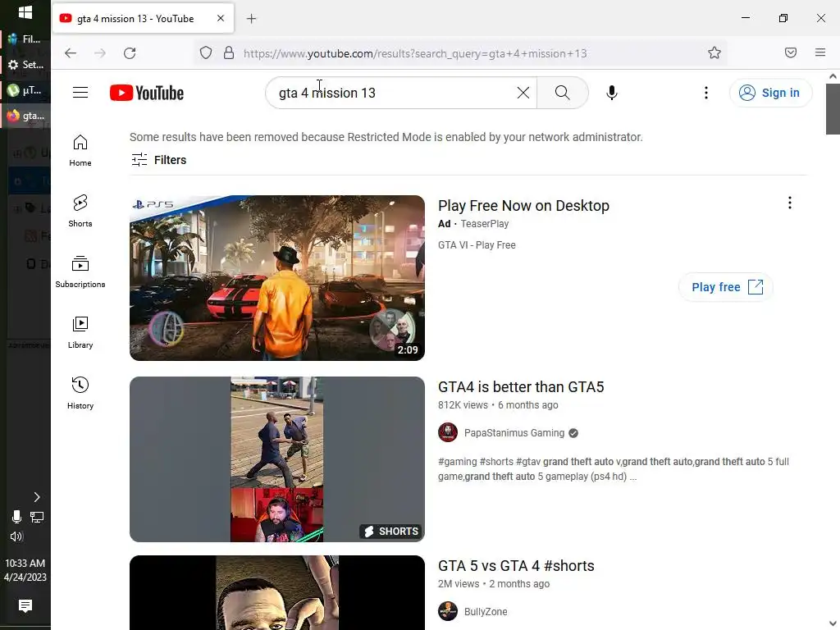Click the address bar URL
The width and height of the screenshot is (840, 630).
coord(415,53)
